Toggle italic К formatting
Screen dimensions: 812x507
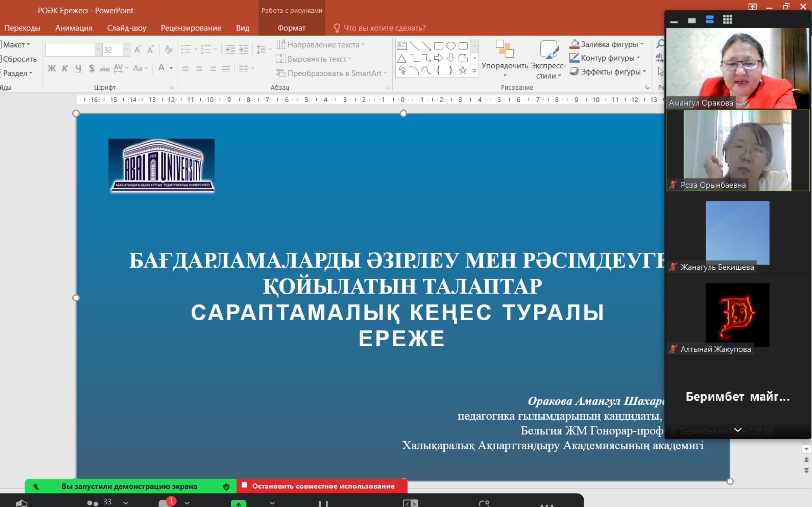click(x=65, y=69)
